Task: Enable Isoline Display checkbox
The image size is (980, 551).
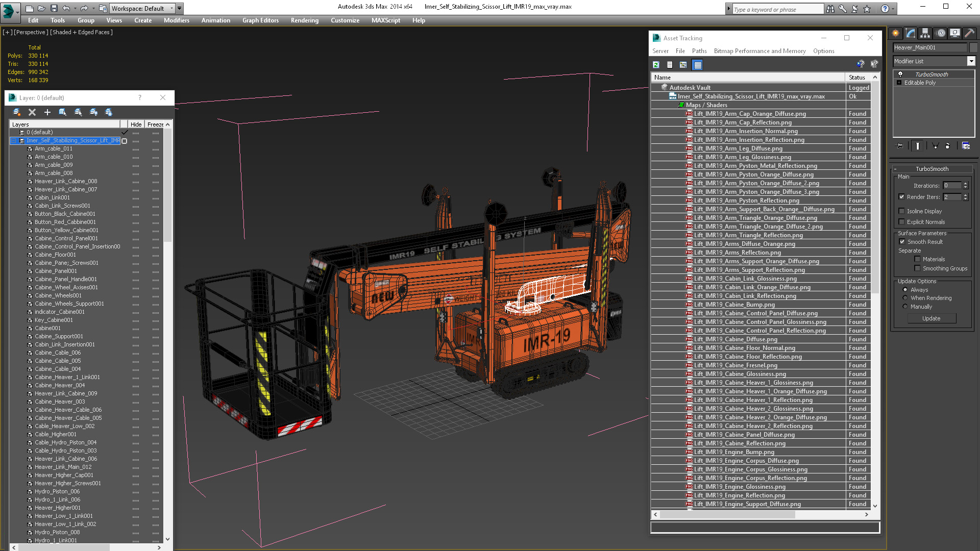Action: tap(901, 211)
